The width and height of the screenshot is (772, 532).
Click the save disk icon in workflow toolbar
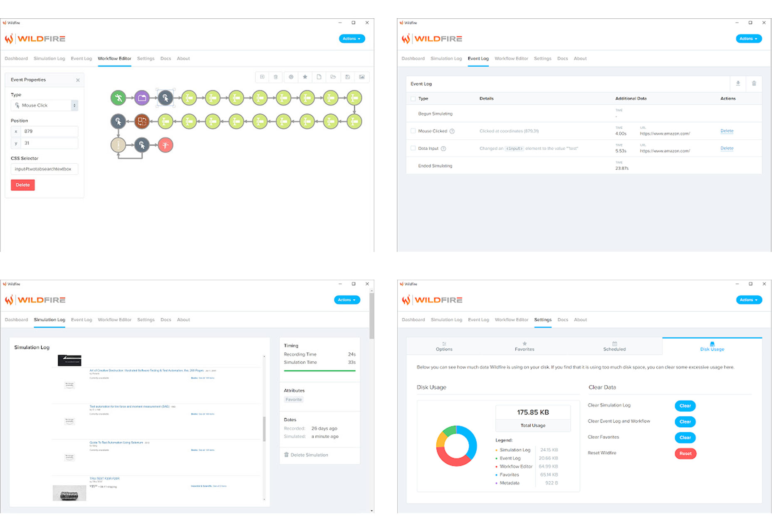coord(347,77)
